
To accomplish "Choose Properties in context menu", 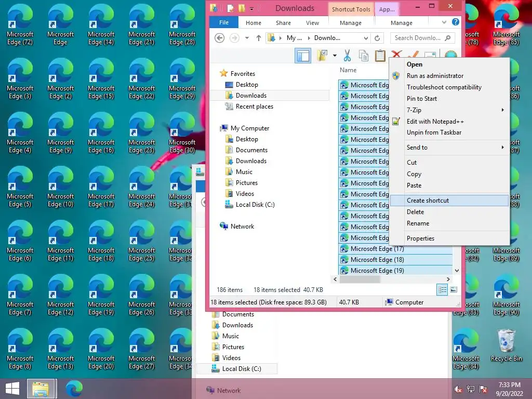I will [449, 238].
